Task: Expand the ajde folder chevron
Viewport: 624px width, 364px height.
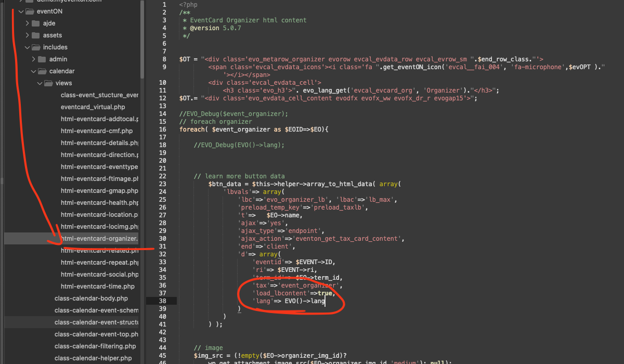Action: pyautogui.click(x=27, y=23)
